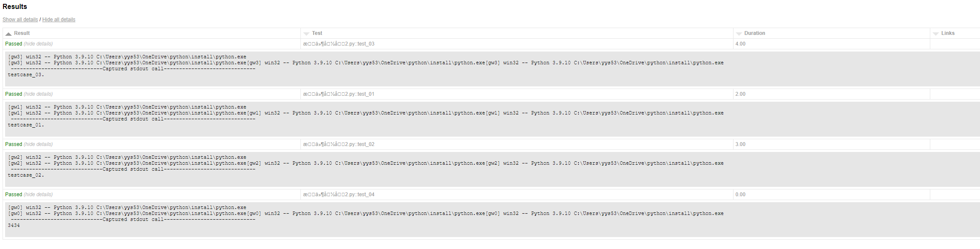The height and width of the screenshot is (249, 980).
Task: Sort by the Result column header label
Action: point(22,33)
